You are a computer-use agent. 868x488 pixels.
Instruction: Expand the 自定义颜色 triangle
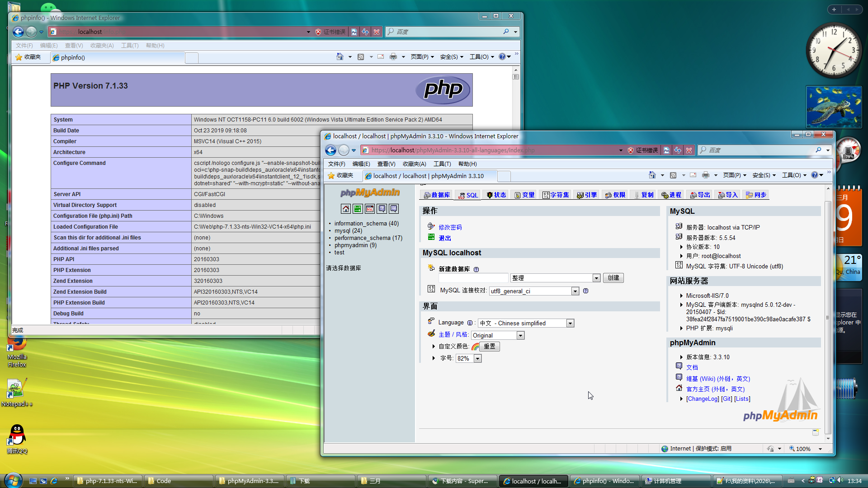(x=434, y=347)
